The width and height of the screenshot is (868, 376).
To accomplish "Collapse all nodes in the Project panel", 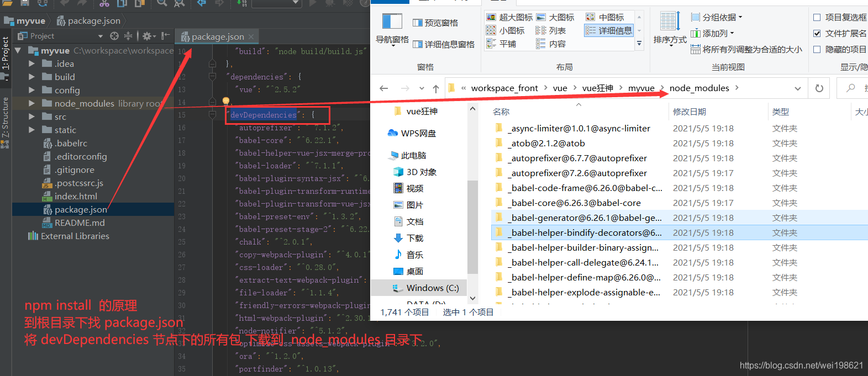I will pos(128,36).
